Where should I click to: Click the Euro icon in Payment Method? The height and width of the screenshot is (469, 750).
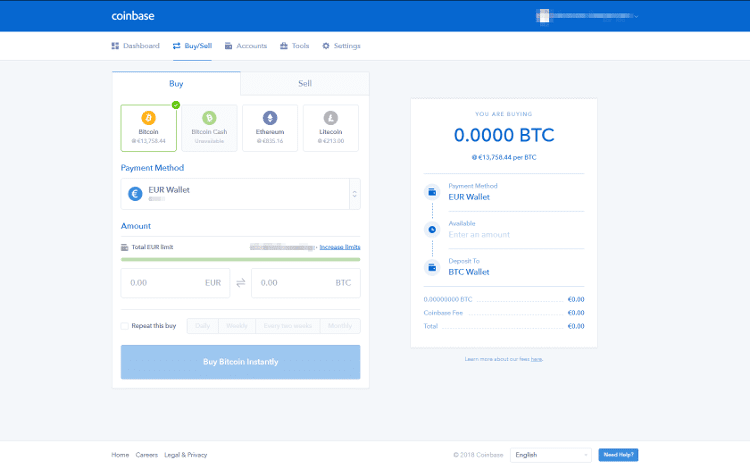pyautogui.click(x=135, y=194)
